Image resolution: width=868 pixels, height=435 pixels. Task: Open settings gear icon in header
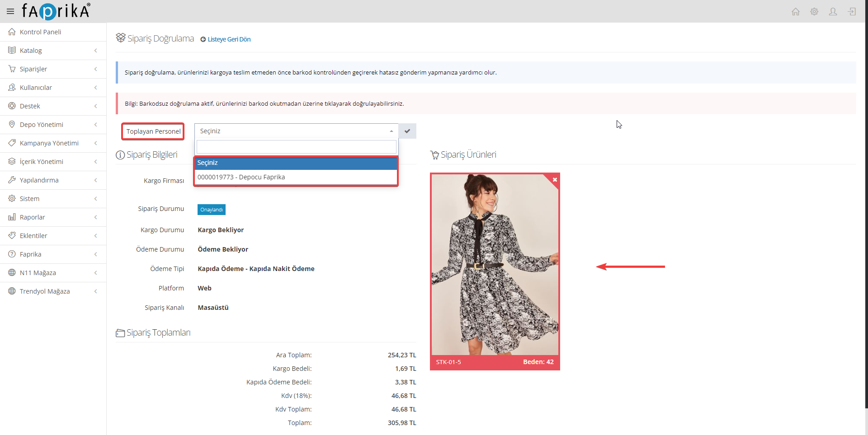(x=814, y=12)
